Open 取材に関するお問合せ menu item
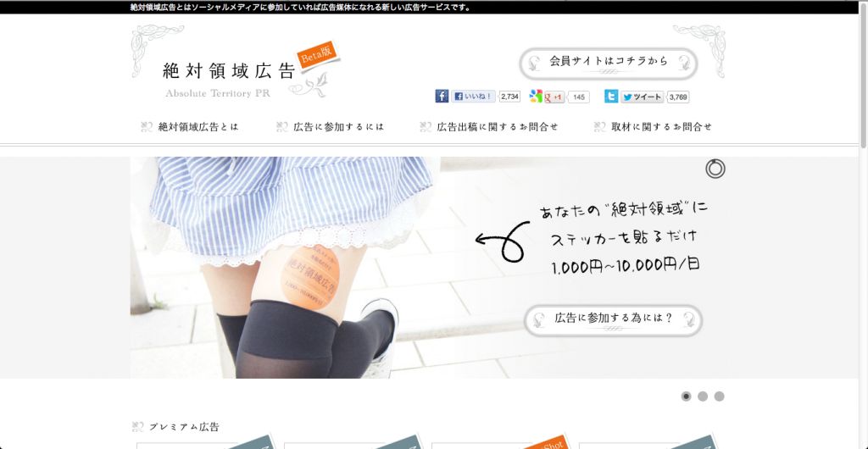868x449 pixels. 653,126
